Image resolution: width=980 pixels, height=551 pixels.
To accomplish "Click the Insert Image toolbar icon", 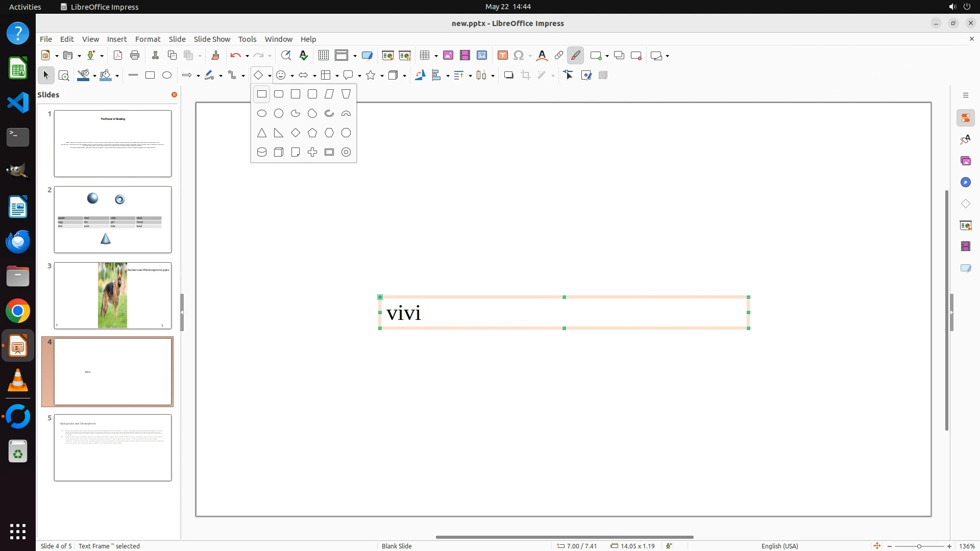I will [448, 55].
